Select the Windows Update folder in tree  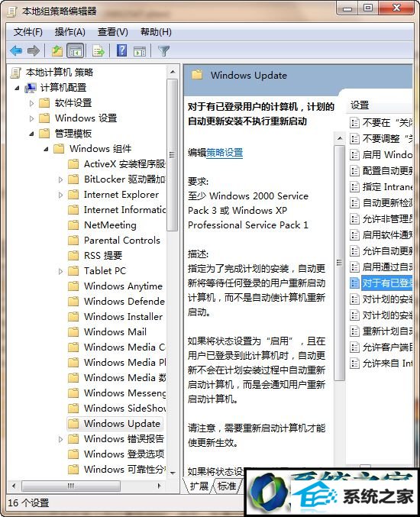click(x=122, y=423)
